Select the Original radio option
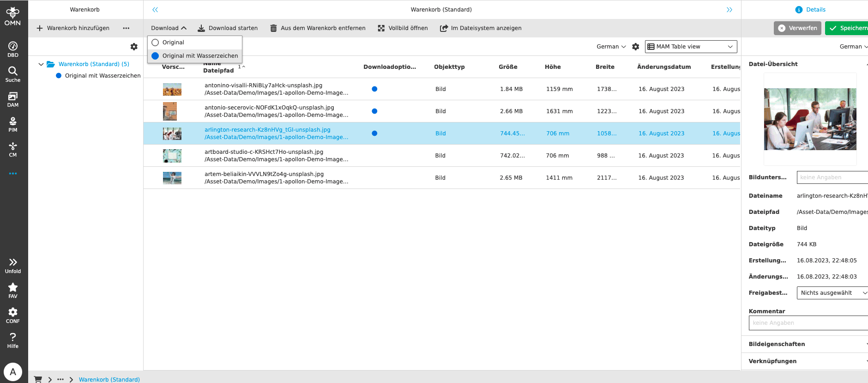Viewport: 868px width, 383px height. click(x=156, y=43)
